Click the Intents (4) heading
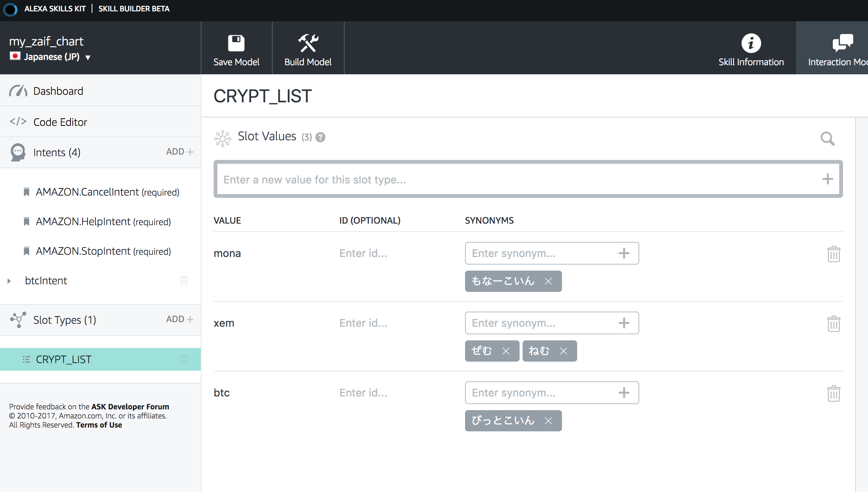Image resolution: width=868 pixels, height=492 pixels. point(57,152)
